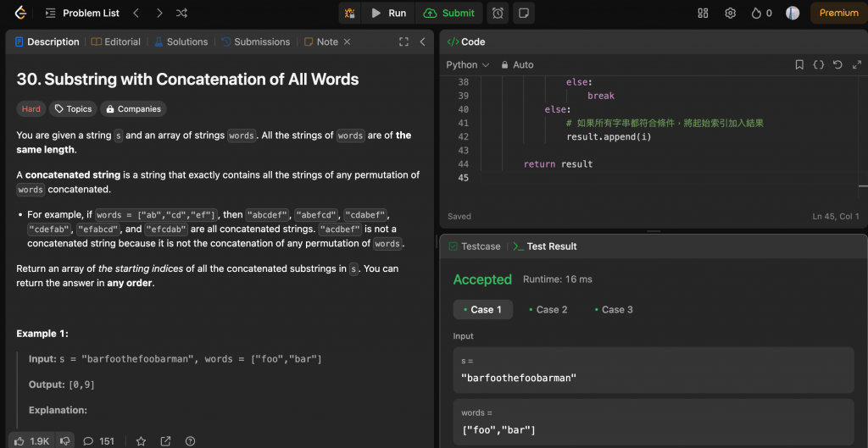This screenshot has width=868, height=448.
Task: Open the settings gear icon
Action: 730,13
